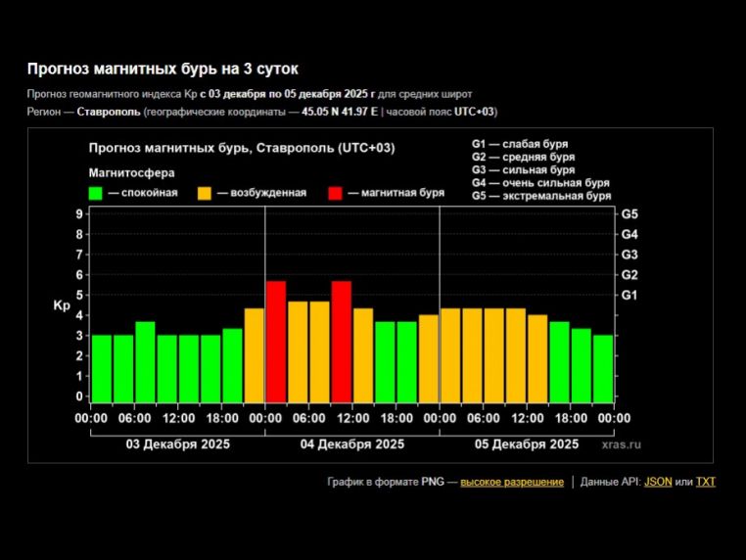Click the green calm legend swatch
Viewport: 746px width, 560px height.
coord(96,193)
